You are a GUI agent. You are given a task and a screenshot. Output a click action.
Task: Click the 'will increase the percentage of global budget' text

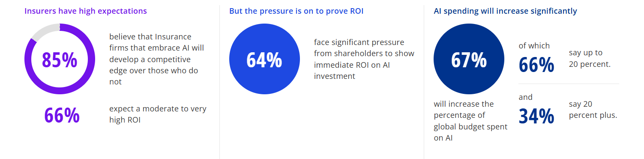[x=470, y=121]
